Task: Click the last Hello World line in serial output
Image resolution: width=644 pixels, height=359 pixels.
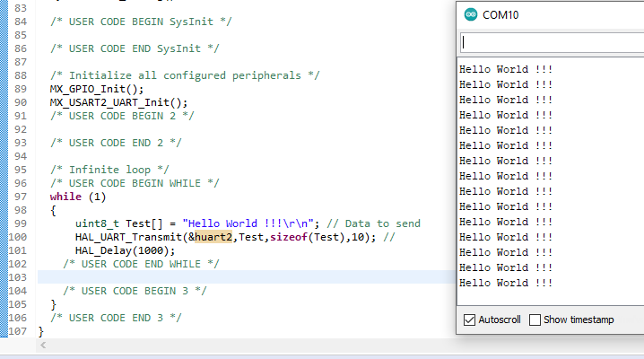Action: [505, 283]
